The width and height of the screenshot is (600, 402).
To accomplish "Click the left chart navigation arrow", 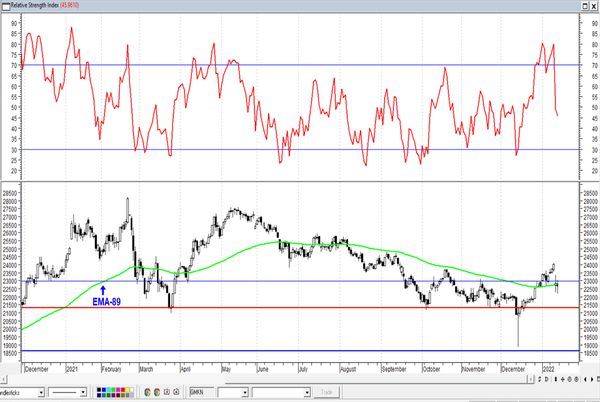I will tap(585, 379).
